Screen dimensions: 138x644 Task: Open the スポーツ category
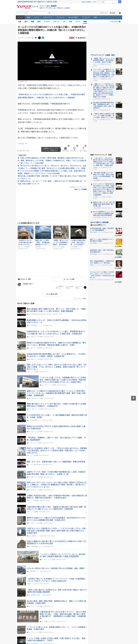pos(56,21)
